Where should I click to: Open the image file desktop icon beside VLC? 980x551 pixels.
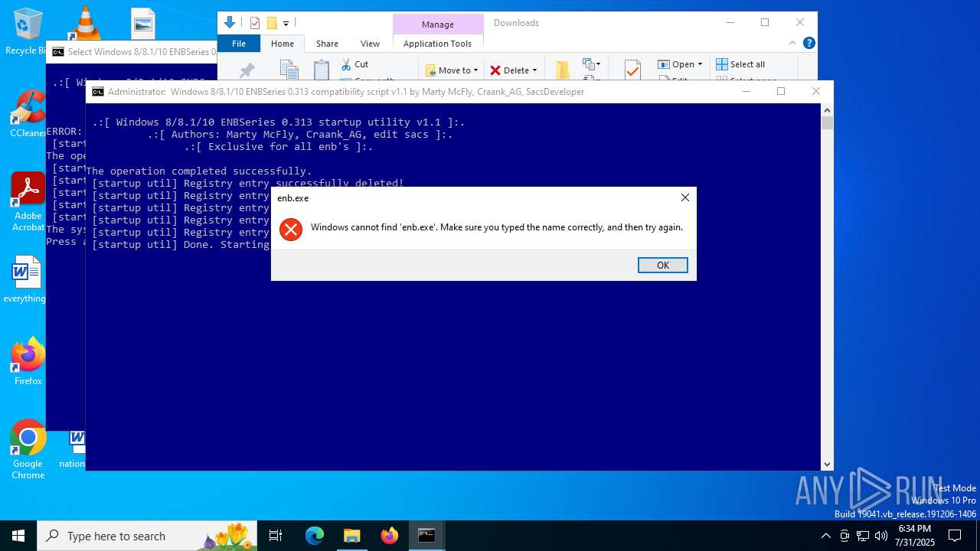click(143, 24)
